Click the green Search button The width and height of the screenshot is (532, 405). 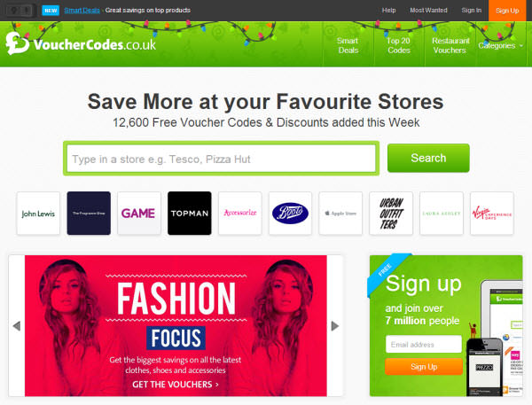coord(428,158)
